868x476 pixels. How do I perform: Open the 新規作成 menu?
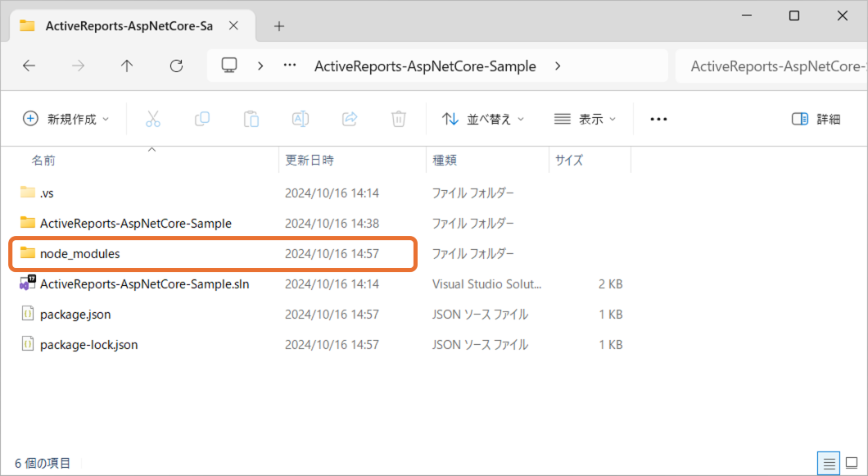pos(66,119)
